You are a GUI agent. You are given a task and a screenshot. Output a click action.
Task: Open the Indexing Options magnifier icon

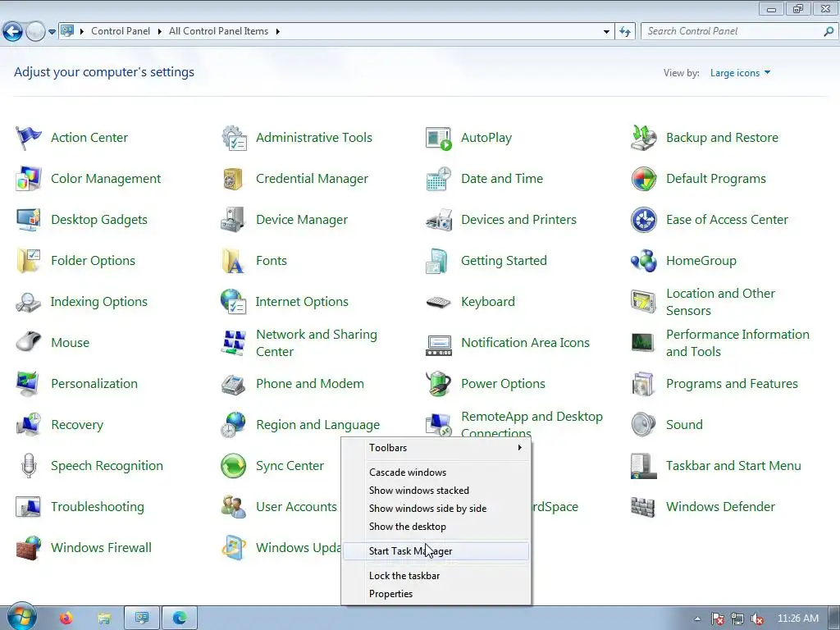[28, 302]
